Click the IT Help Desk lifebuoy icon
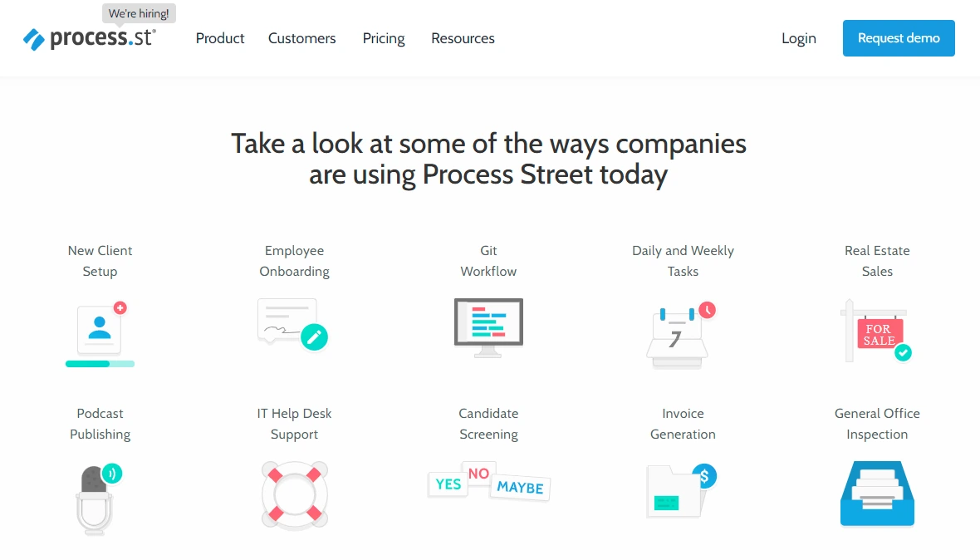980x560 pixels. (x=294, y=494)
